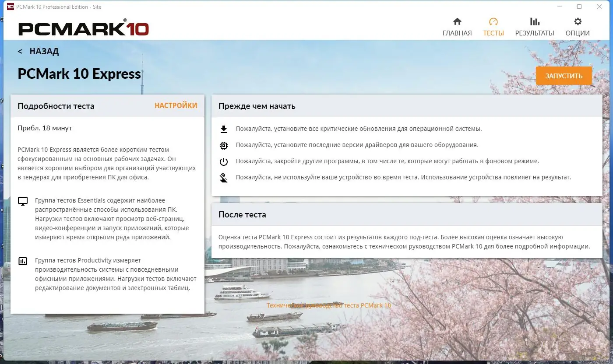Click the 'Прежде чем начать' panel title
The height and width of the screenshot is (364, 613).
[x=257, y=106]
